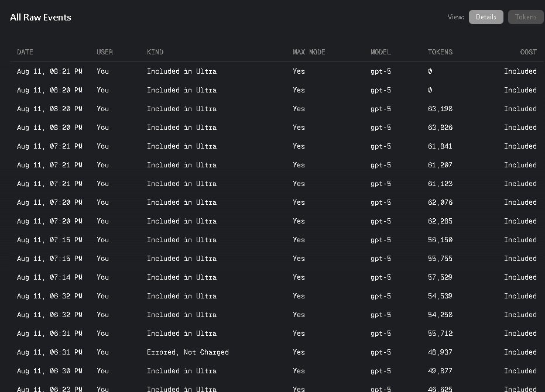Screen dimensions: 545x392
Task: Click the MAX MODE column header
Action: click(x=309, y=52)
